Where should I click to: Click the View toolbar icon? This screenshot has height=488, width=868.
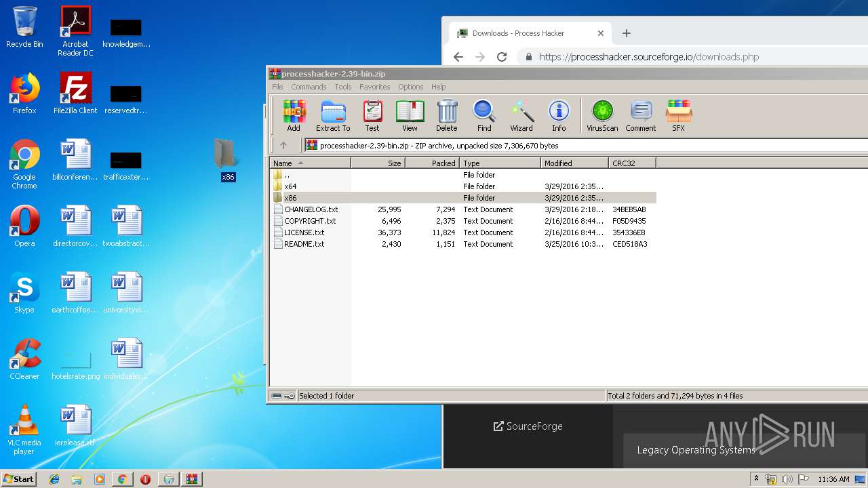[410, 116]
